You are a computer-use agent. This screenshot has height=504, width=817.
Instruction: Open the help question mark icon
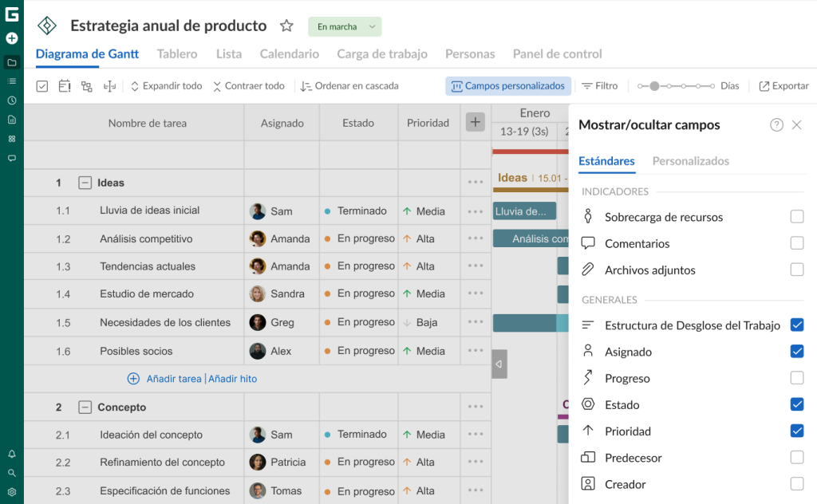(776, 125)
